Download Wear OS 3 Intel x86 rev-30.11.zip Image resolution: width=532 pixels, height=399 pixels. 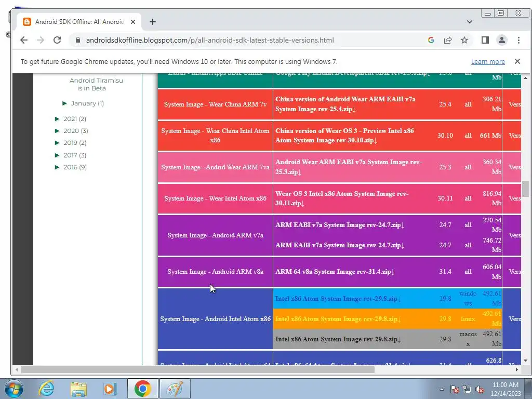click(x=342, y=198)
